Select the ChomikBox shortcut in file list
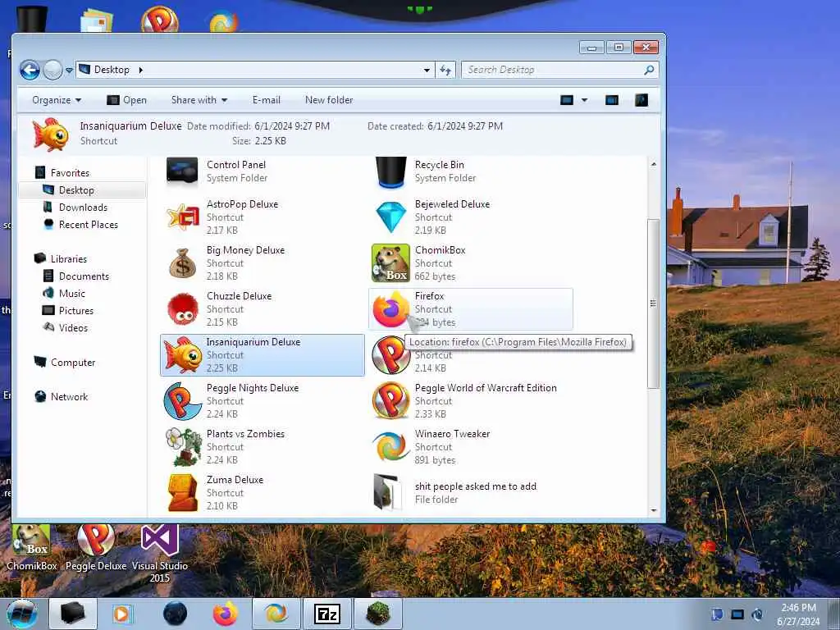This screenshot has width=840, height=630. (x=472, y=263)
